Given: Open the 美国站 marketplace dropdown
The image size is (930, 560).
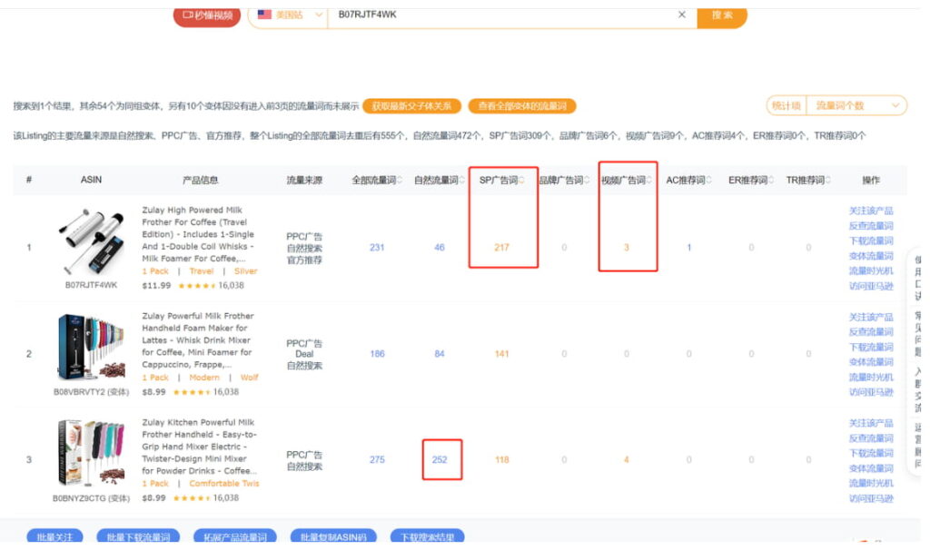Looking at the screenshot, I should (x=287, y=15).
